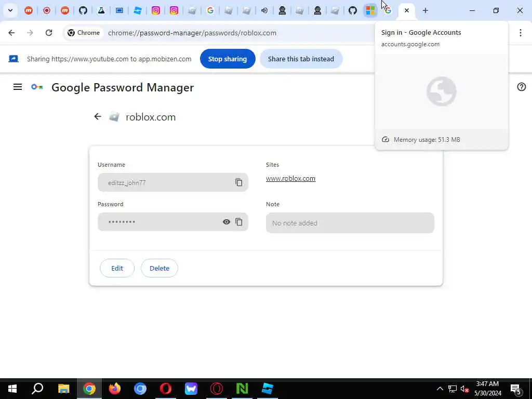Switch to the Microsoft logo tab
This screenshot has width=532, height=399.
pyautogui.click(x=370, y=10)
